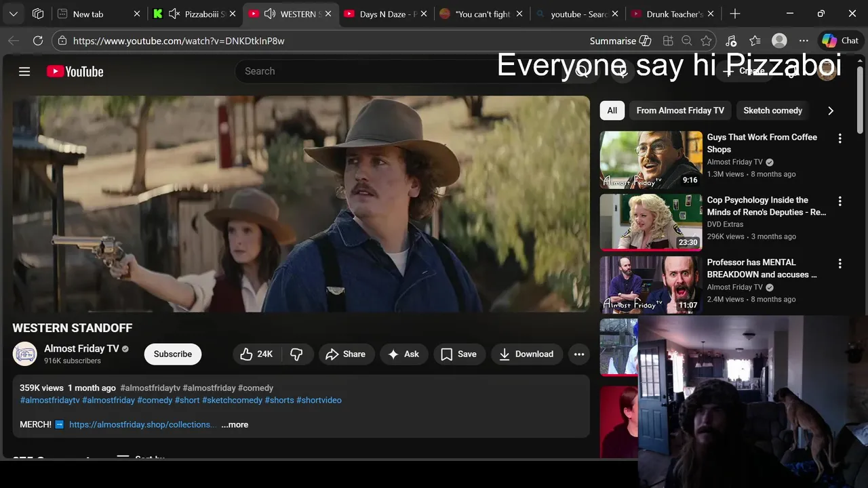Go back with the browser back arrow
This screenshot has height=488, width=868.
[x=14, y=41]
